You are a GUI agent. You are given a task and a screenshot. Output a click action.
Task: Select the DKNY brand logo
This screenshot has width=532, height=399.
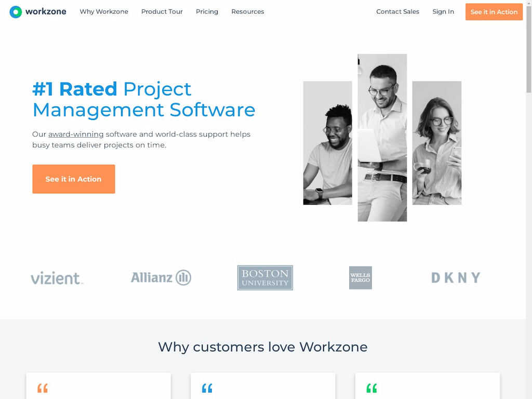pos(454,277)
